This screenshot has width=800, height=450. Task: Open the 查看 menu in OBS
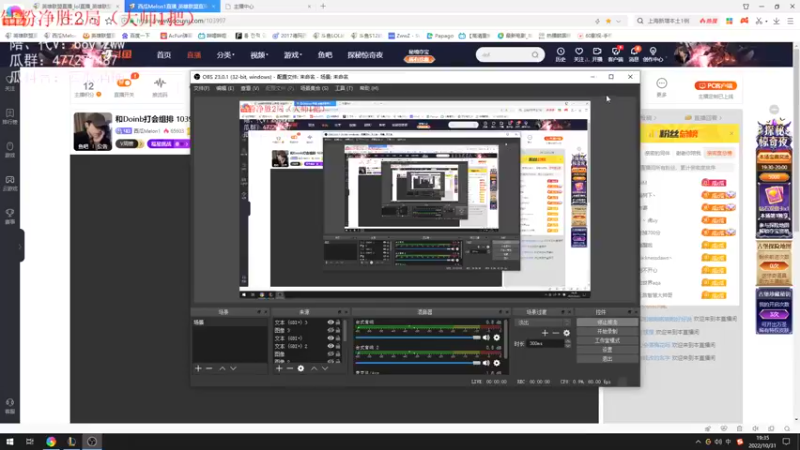pyautogui.click(x=249, y=88)
